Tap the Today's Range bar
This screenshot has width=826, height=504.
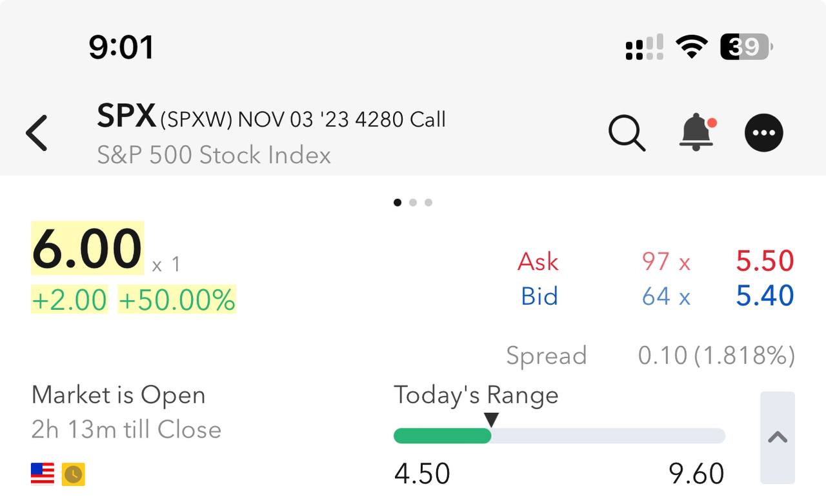[x=559, y=436]
